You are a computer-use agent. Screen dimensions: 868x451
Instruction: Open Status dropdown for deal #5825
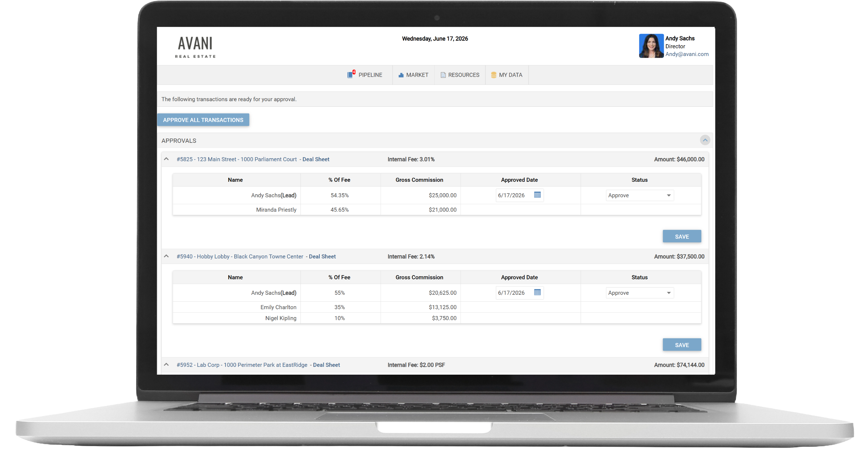pyautogui.click(x=639, y=195)
